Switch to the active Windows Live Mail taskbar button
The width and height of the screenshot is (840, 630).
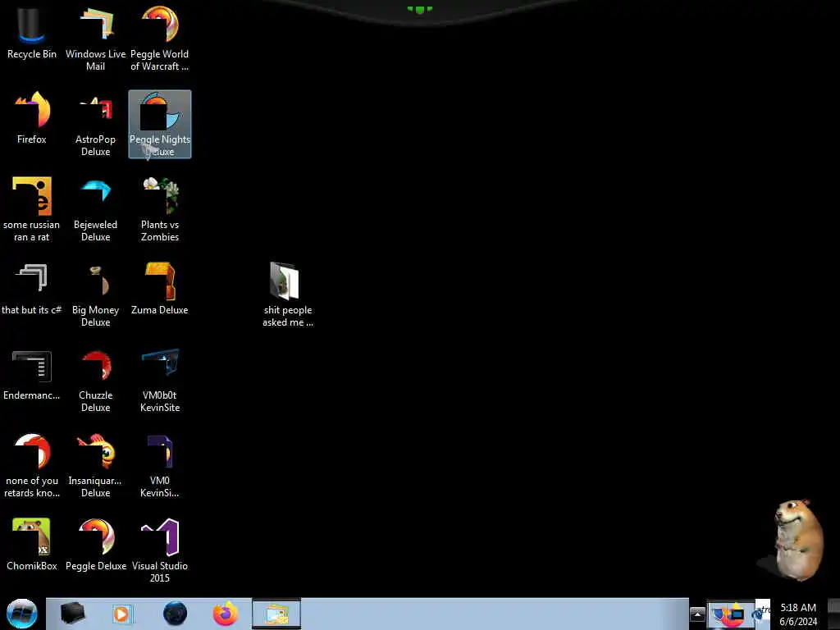click(276, 614)
